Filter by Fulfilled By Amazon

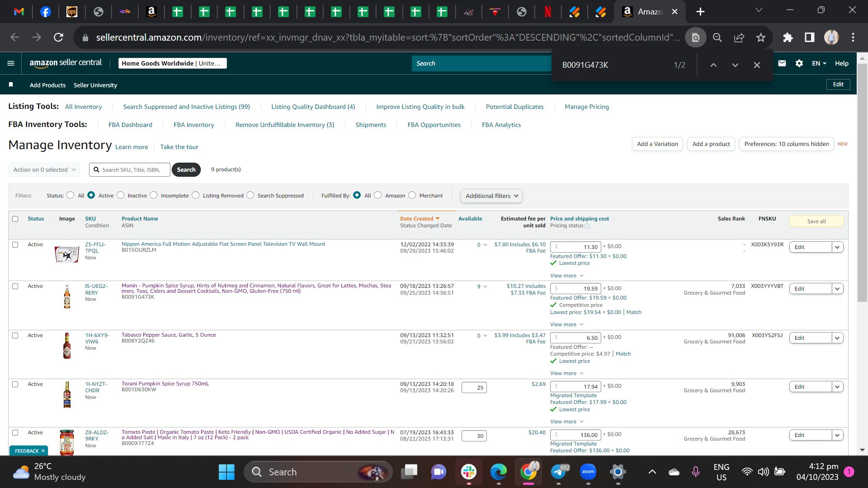[378, 195]
